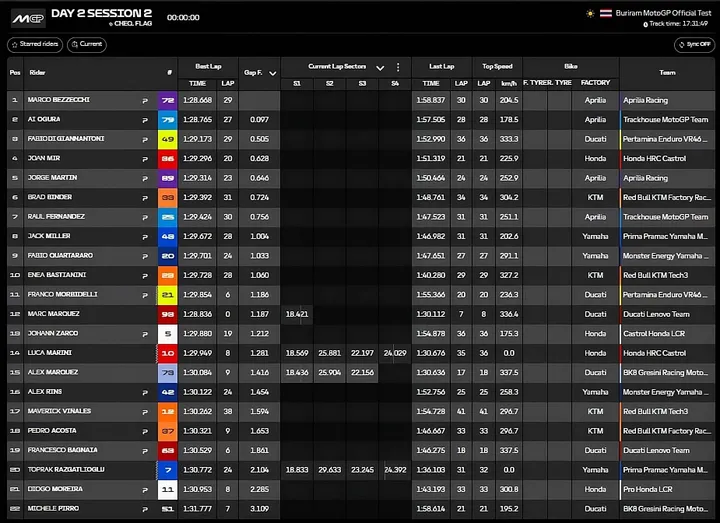Viewport: 720px width, 523px height.
Task: Click the S1 sector subheader
Action: [297, 84]
